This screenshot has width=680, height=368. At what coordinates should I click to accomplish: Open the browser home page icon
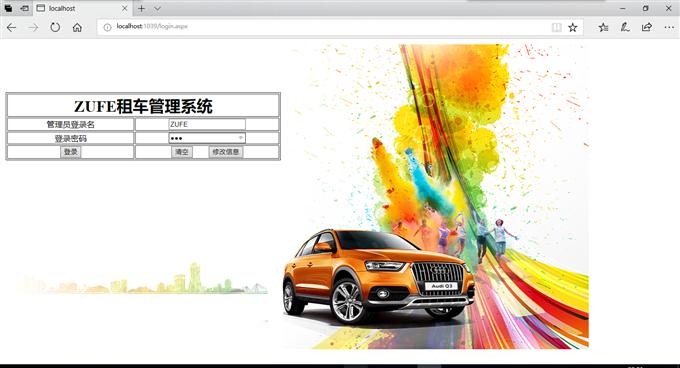point(77,27)
